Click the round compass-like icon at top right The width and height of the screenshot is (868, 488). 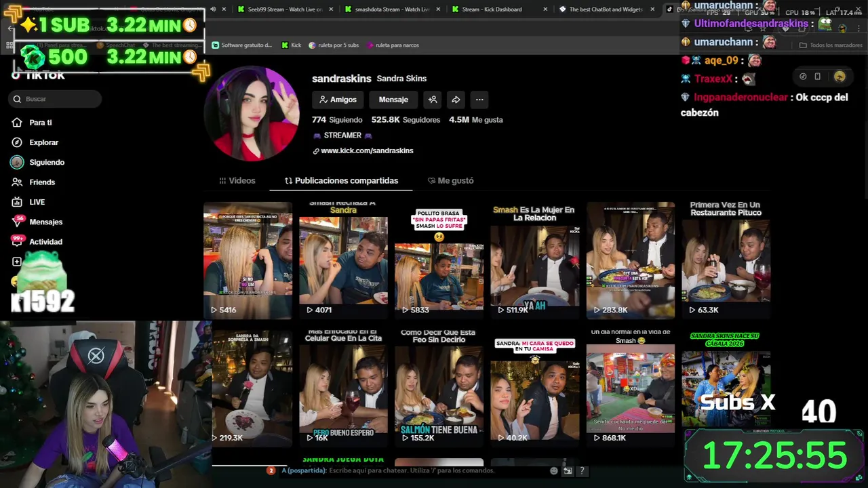point(803,77)
